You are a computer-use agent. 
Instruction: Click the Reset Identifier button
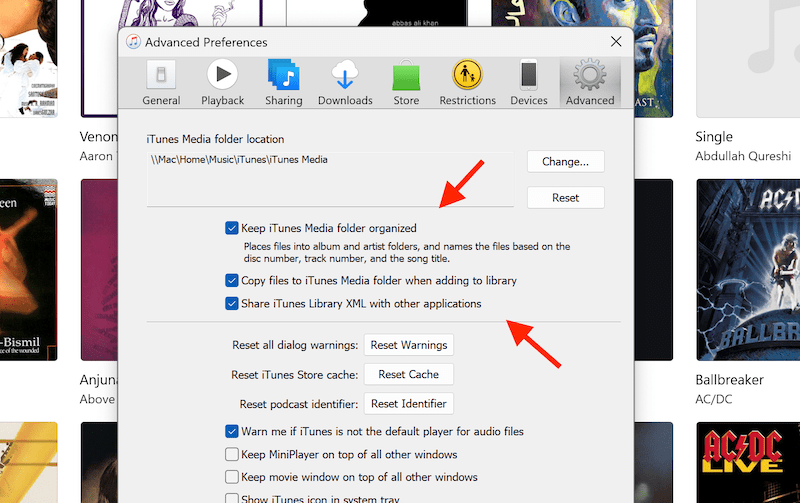pyautogui.click(x=408, y=404)
